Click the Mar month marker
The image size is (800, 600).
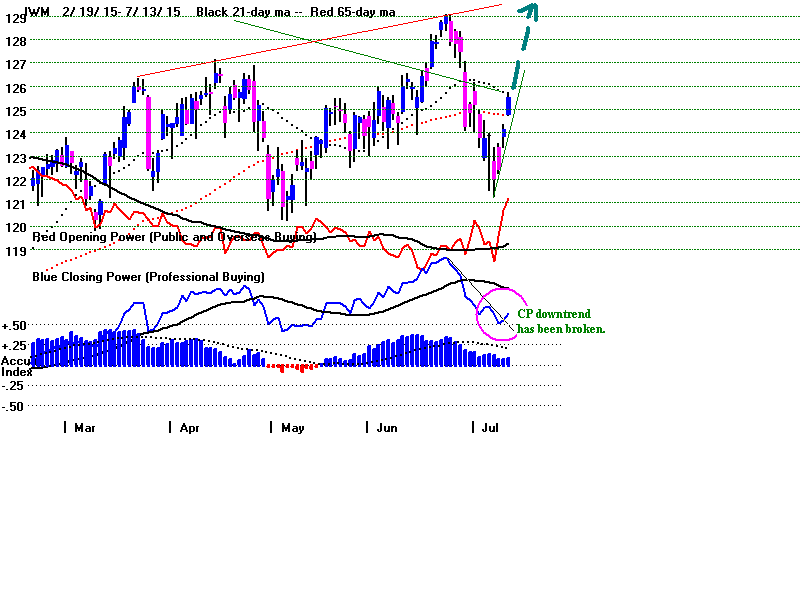point(84,427)
